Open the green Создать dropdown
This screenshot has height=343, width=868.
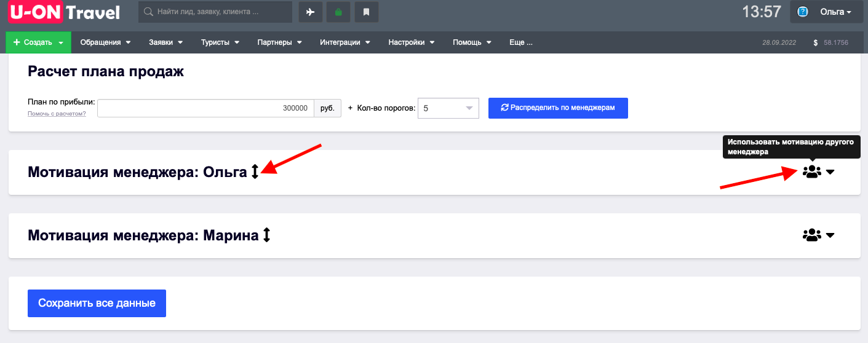(39, 42)
